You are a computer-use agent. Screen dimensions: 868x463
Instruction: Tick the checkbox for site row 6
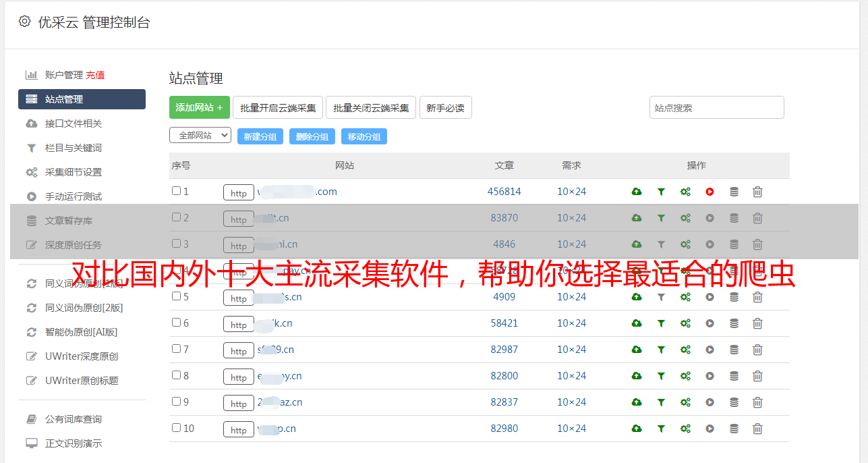point(176,323)
